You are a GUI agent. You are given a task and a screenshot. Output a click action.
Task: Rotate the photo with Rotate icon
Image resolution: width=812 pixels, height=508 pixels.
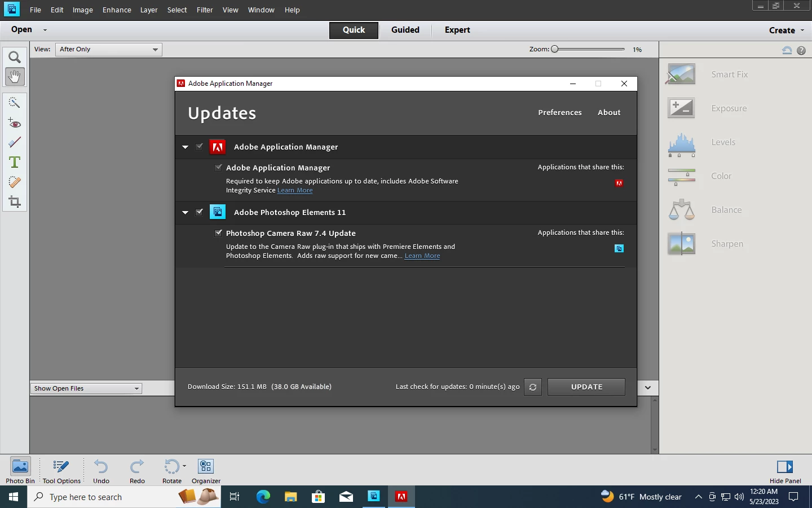pyautogui.click(x=171, y=466)
